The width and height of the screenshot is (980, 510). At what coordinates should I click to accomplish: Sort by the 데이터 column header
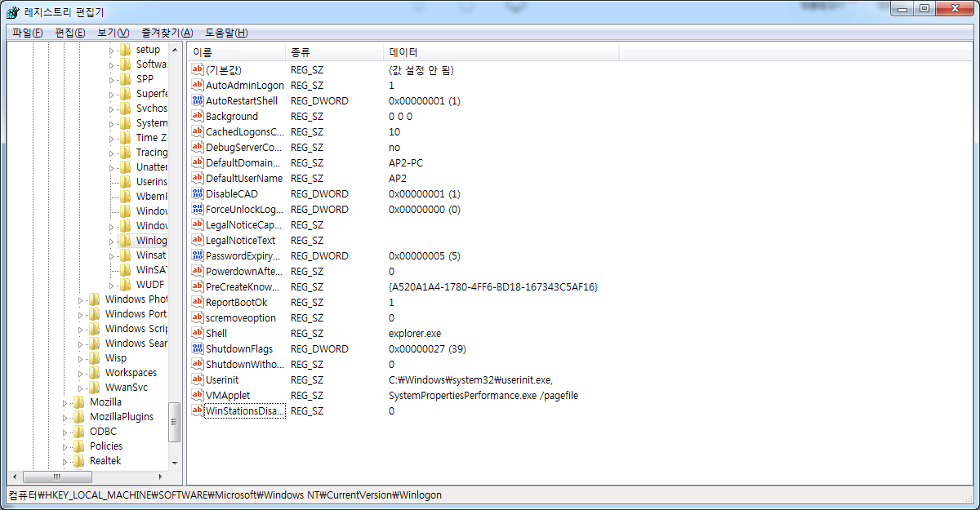[501, 52]
